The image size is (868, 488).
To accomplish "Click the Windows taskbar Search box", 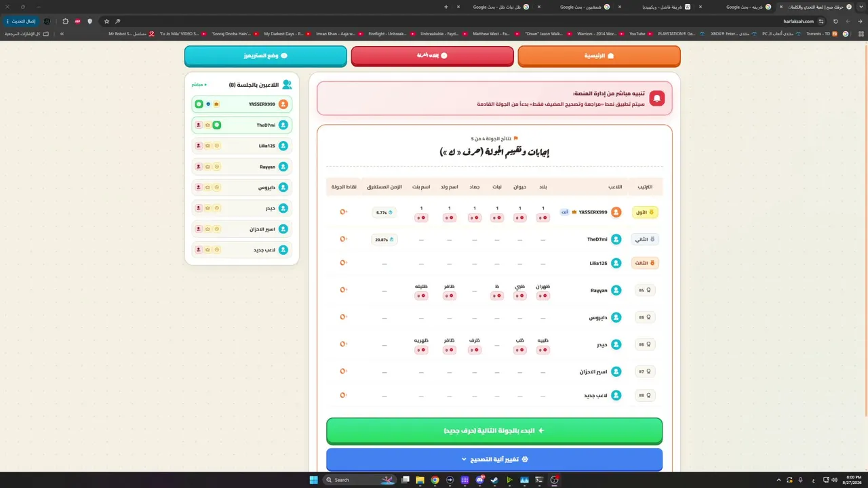I will coord(359,480).
